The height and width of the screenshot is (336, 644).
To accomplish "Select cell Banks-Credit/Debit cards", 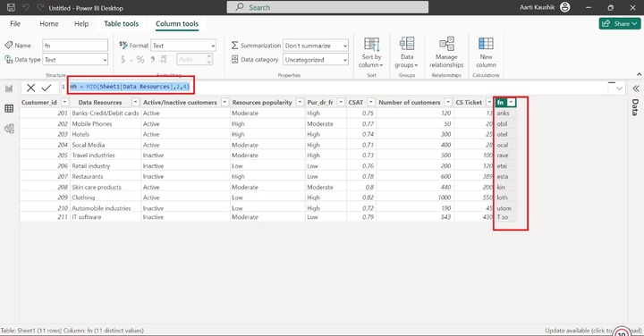I will (106, 113).
